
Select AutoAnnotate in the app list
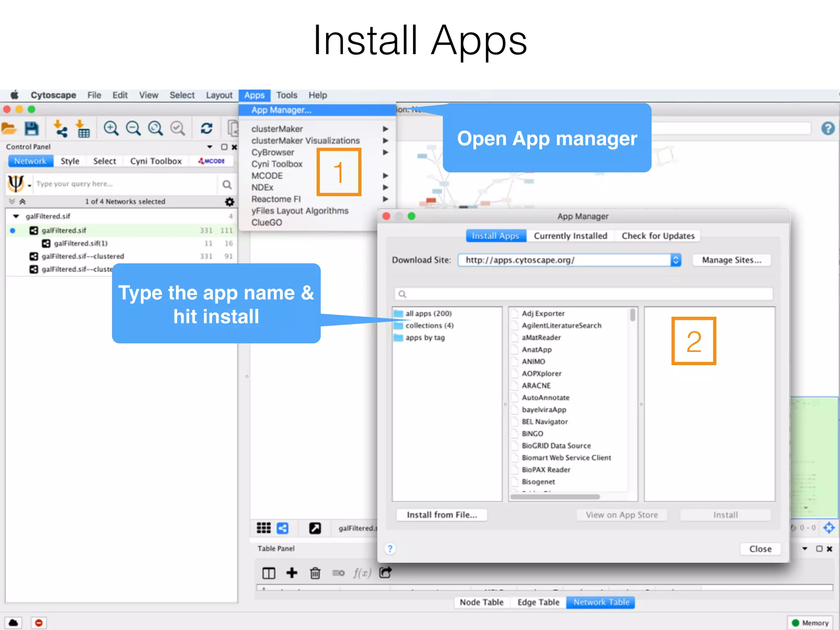(546, 397)
